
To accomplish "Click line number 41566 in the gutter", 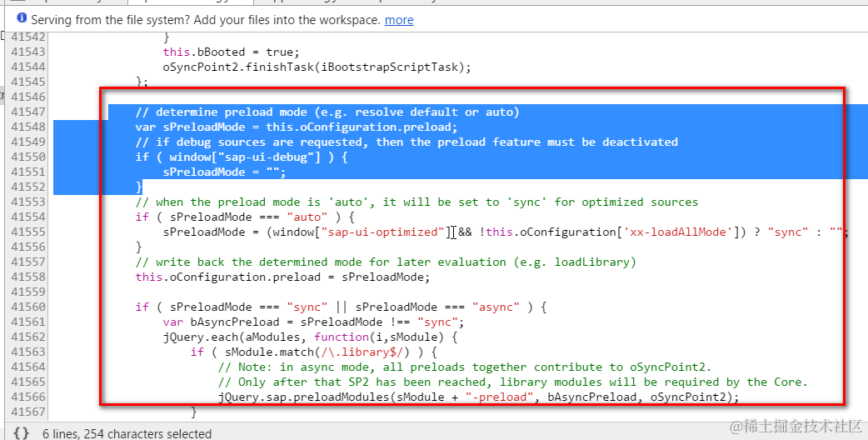I will pyautogui.click(x=28, y=397).
